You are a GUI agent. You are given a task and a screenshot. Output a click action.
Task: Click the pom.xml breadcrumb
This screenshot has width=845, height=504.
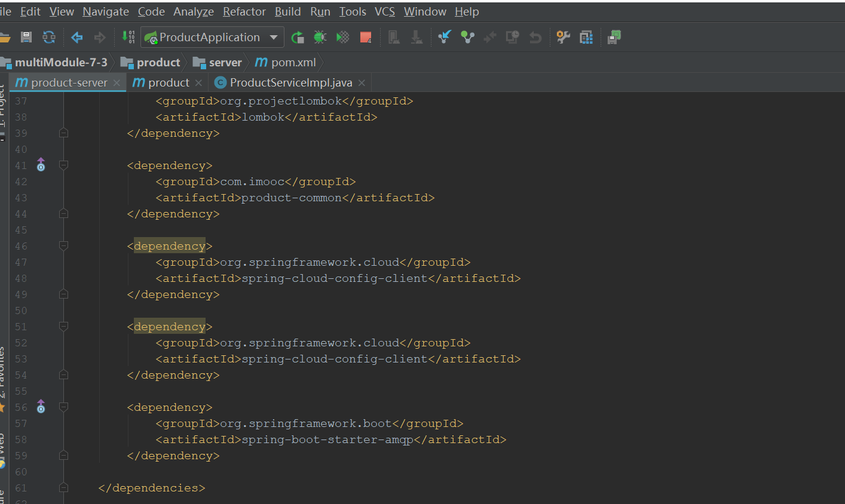pyautogui.click(x=286, y=62)
